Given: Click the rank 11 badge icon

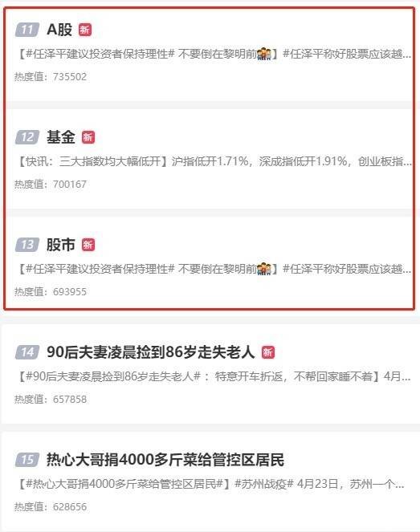Looking at the screenshot, I should coord(27,30).
